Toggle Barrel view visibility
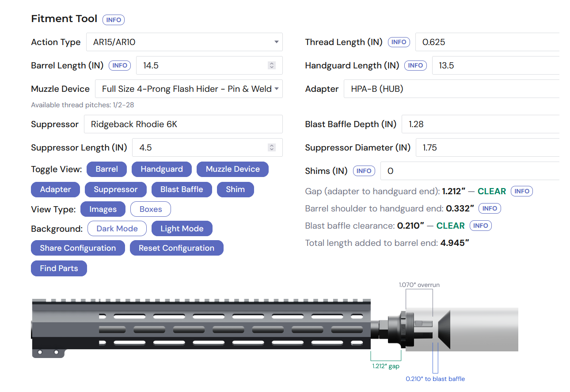 pos(107,169)
